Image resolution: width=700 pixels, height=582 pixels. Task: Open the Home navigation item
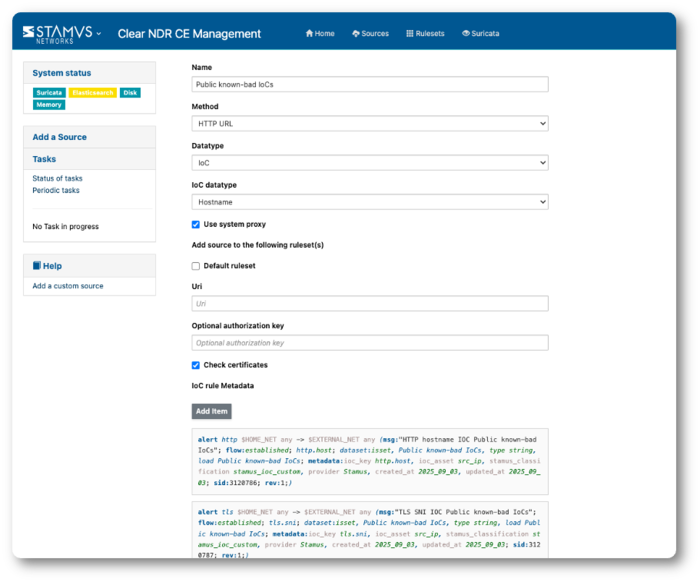click(x=320, y=34)
